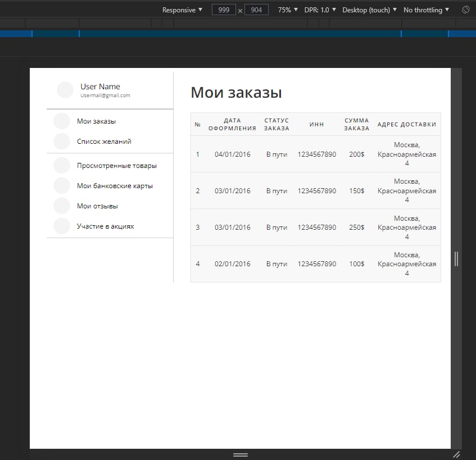The height and width of the screenshot is (460, 476).
Task: Click the icon beside Просмотренные товары
Action: click(62, 166)
